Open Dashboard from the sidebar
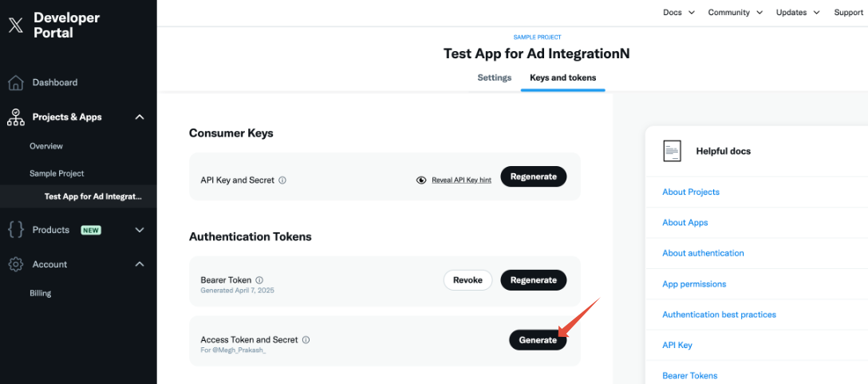Image resolution: width=868 pixels, height=384 pixels. (55, 82)
